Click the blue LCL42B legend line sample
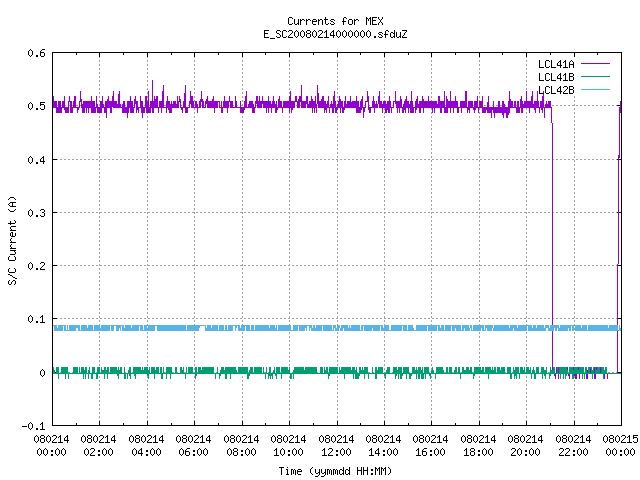 click(595, 90)
